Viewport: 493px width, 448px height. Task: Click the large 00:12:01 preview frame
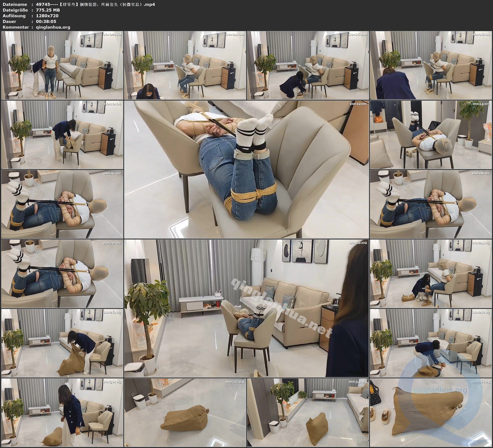coord(246,169)
